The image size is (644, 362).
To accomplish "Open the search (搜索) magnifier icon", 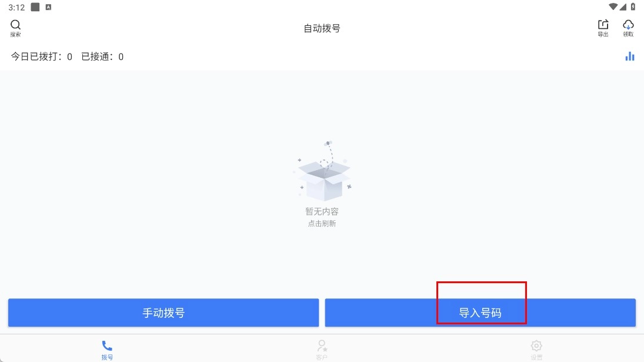I will (x=15, y=25).
